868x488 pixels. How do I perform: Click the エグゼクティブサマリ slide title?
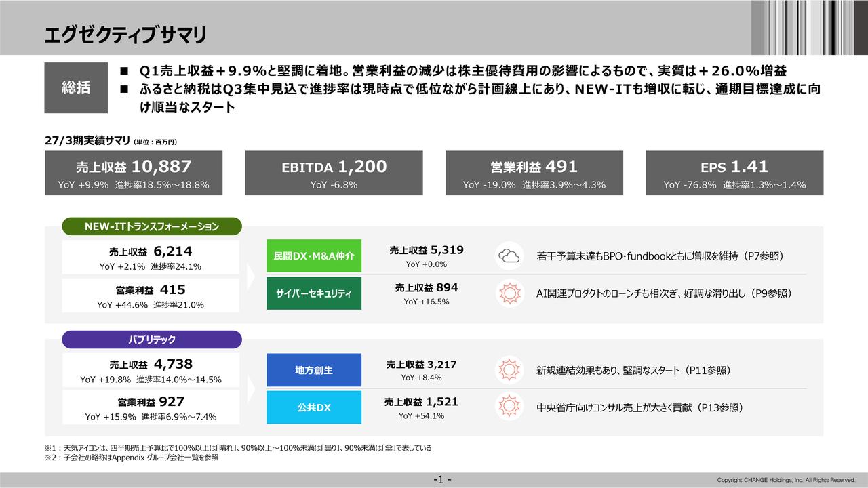124,35
